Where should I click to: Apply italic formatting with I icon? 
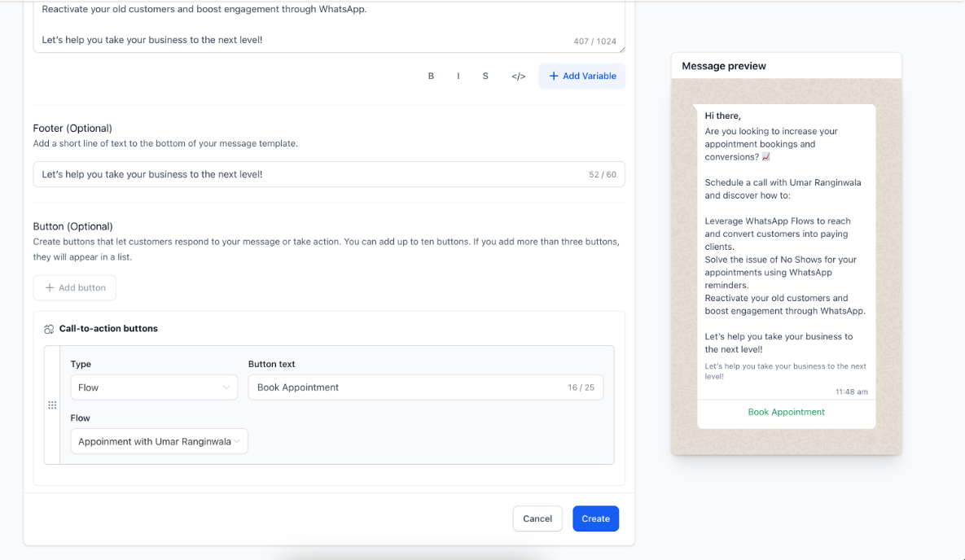(458, 76)
